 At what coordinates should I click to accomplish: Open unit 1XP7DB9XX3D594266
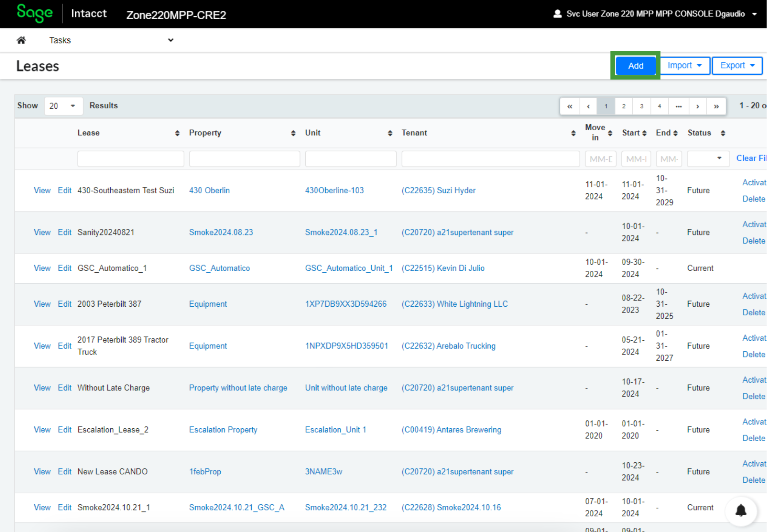click(346, 304)
